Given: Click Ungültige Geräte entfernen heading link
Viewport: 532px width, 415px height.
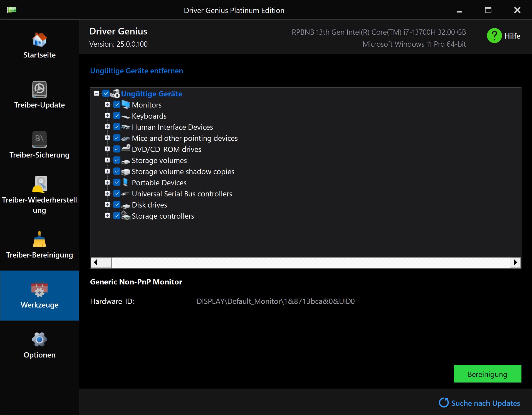Looking at the screenshot, I should coord(137,71).
